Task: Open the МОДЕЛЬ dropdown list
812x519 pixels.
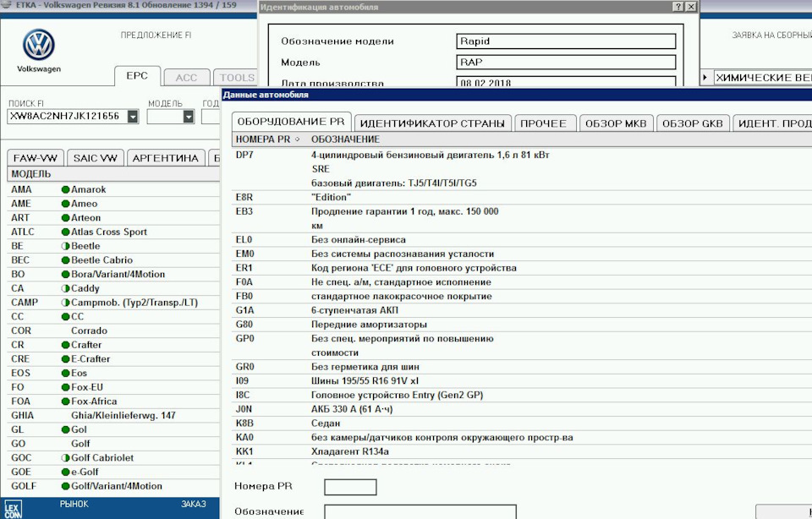Action: [189, 117]
